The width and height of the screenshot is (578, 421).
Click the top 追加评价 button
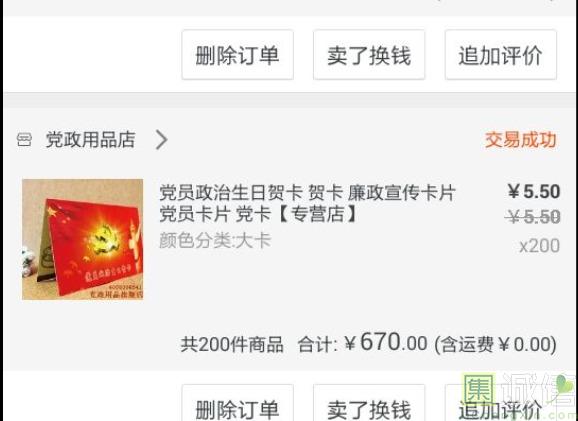(x=501, y=55)
